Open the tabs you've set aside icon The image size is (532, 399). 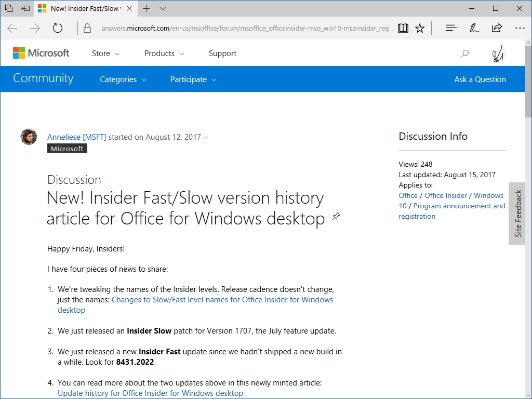click(x=9, y=8)
